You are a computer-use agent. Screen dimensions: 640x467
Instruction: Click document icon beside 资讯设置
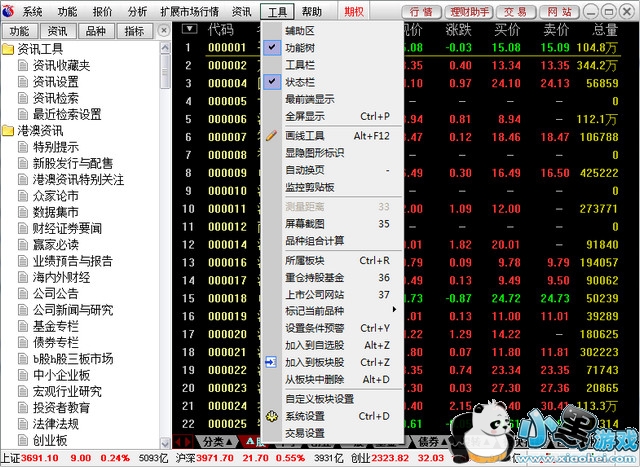[23, 82]
